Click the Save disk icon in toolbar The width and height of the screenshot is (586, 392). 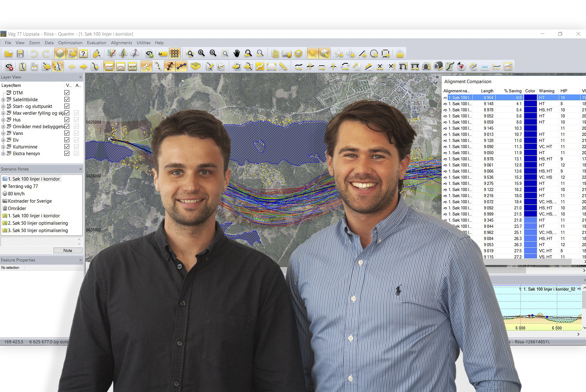pos(20,54)
